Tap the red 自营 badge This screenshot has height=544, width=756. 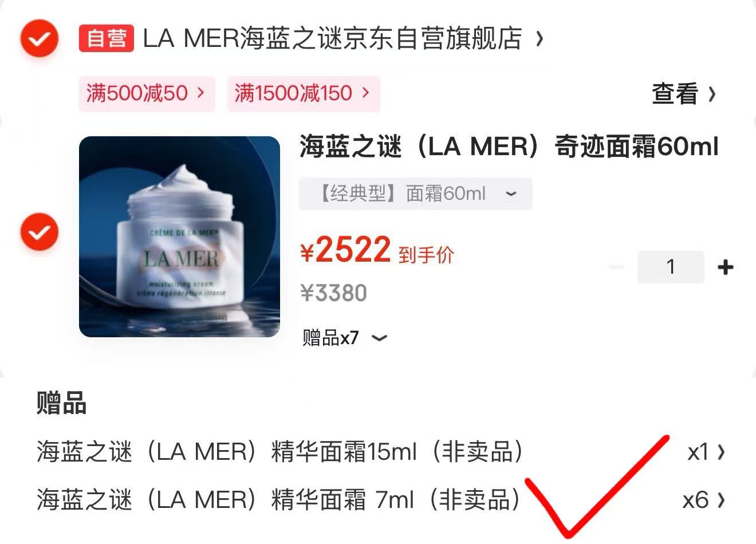107,39
